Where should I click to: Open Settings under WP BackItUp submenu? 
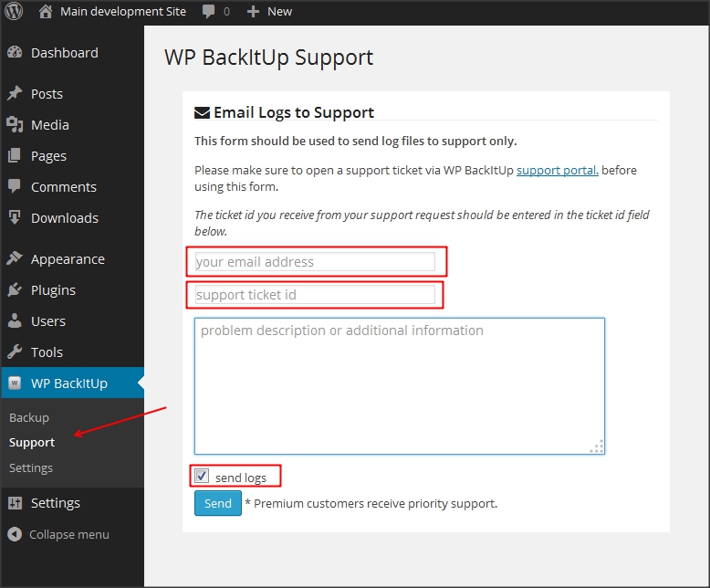(31, 468)
